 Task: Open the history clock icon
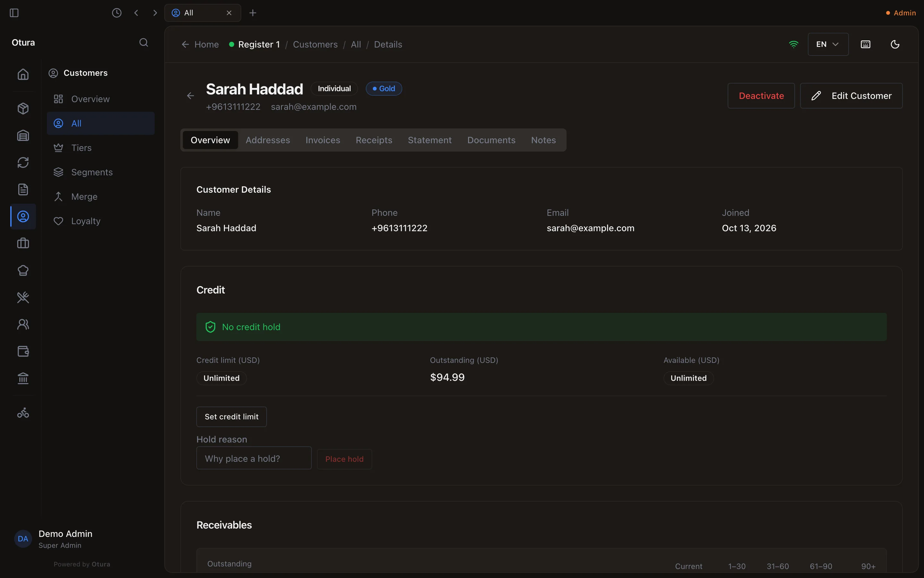[x=116, y=13]
